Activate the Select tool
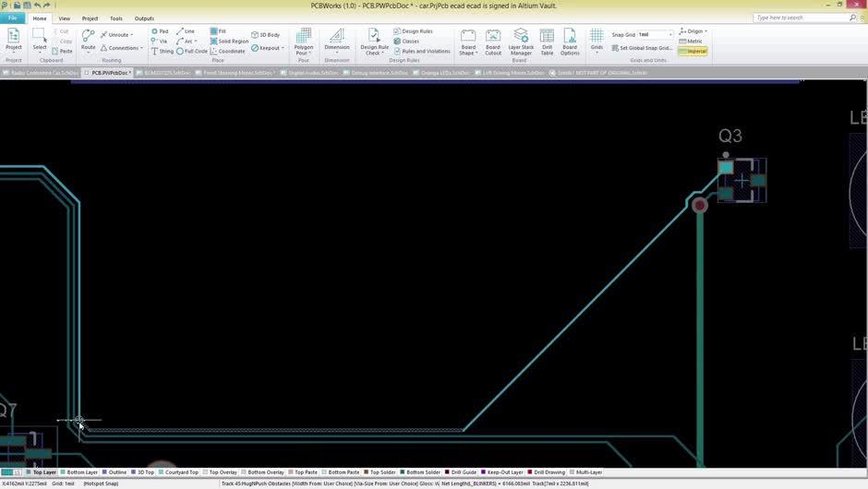 coord(40,40)
